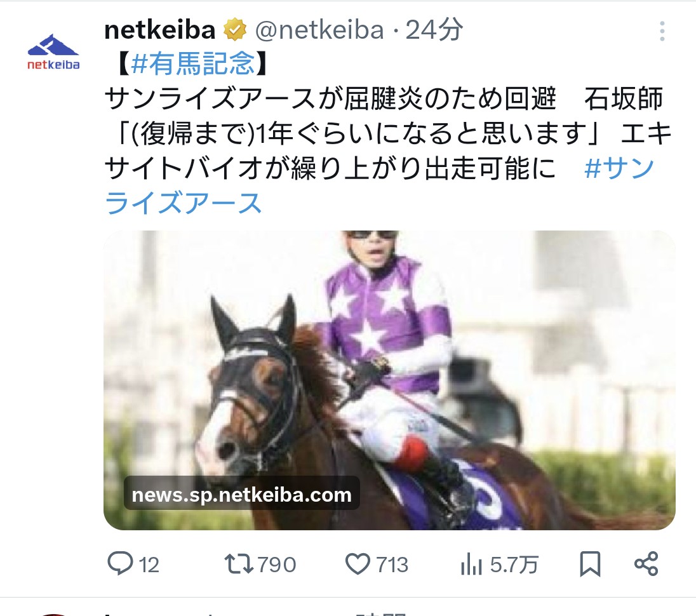Open the three-dot more options menu
This screenshot has width=696, height=616.
662,31
